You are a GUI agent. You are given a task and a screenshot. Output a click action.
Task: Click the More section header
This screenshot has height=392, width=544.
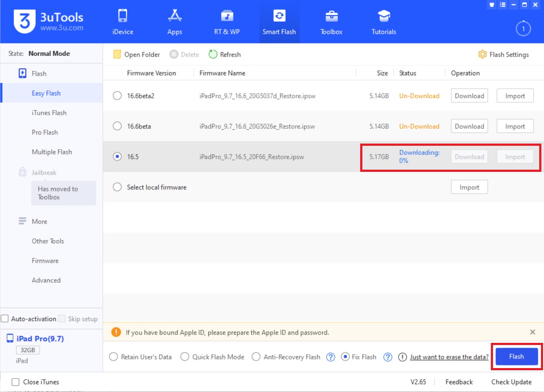point(33,221)
